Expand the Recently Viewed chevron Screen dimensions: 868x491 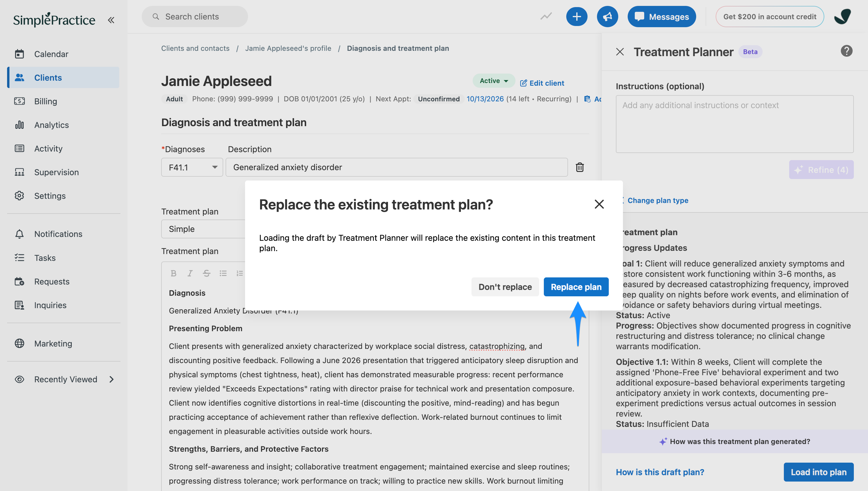112,379
